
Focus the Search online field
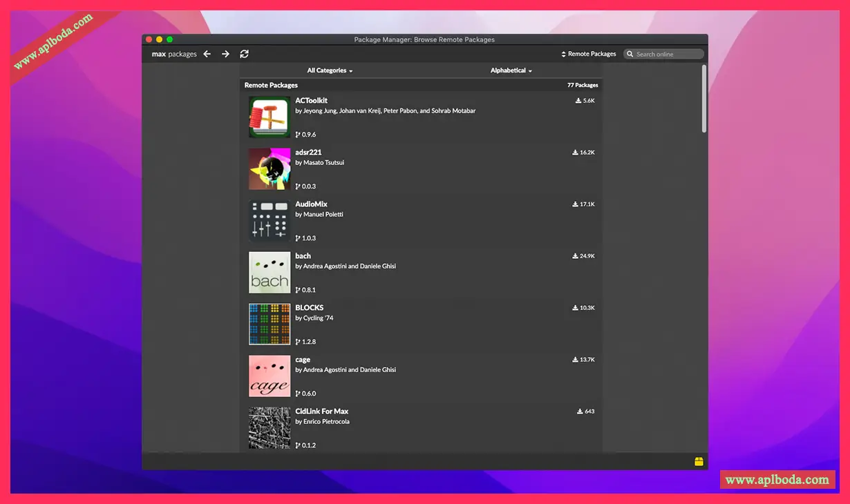pyautogui.click(x=663, y=54)
